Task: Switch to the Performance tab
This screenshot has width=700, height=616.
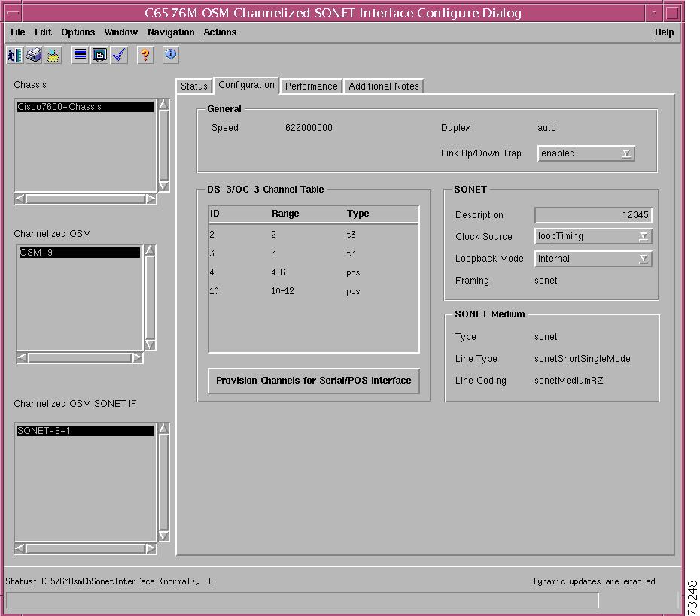Action: 311,86
